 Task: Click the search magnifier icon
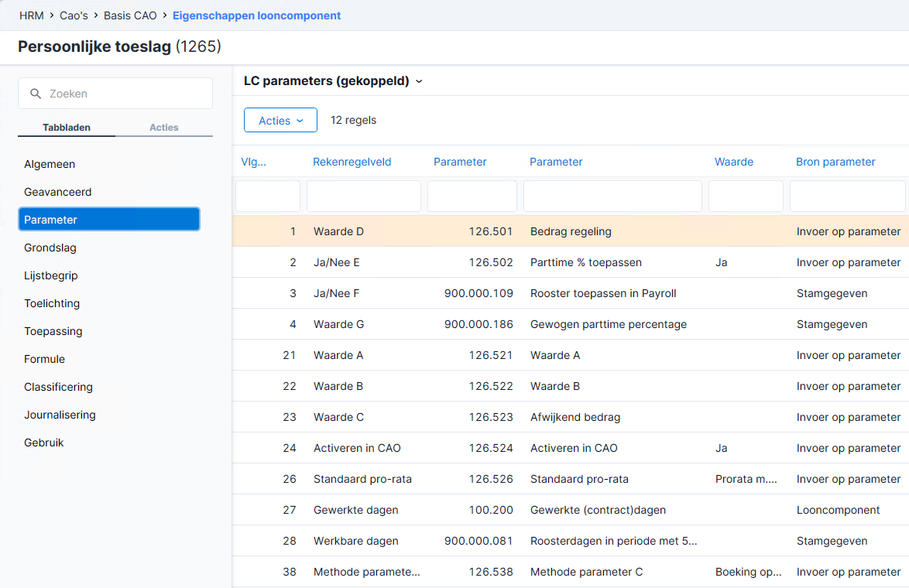coord(36,94)
